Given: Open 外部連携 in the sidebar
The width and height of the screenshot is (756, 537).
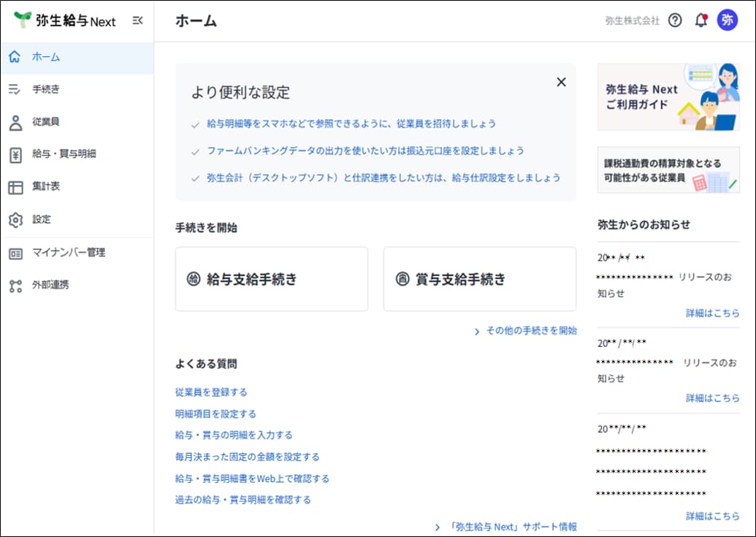Looking at the screenshot, I should point(50,285).
